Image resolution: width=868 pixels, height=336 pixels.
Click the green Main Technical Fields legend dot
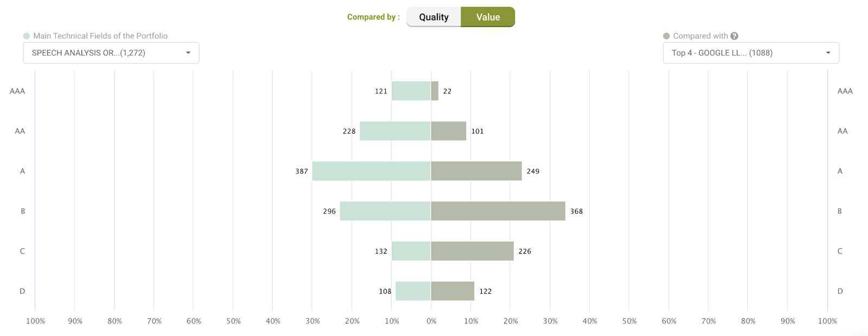click(27, 36)
